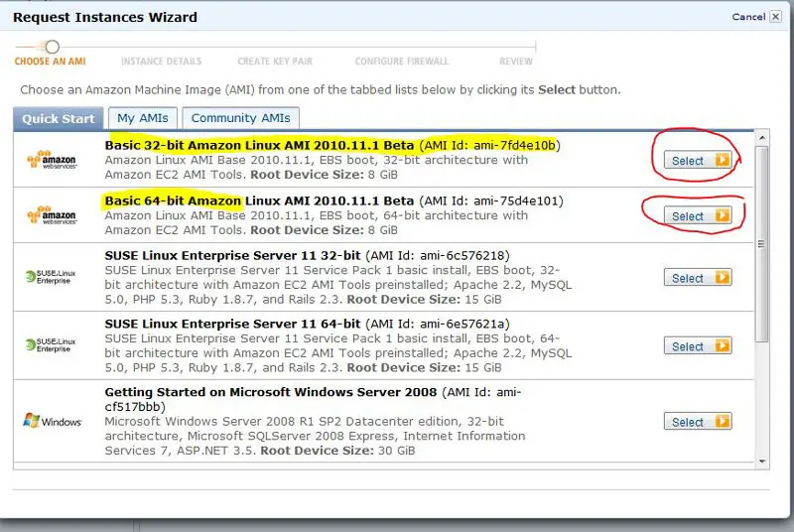
Task: Open the Community AMIs tab
Action: [x=240, y=118]
